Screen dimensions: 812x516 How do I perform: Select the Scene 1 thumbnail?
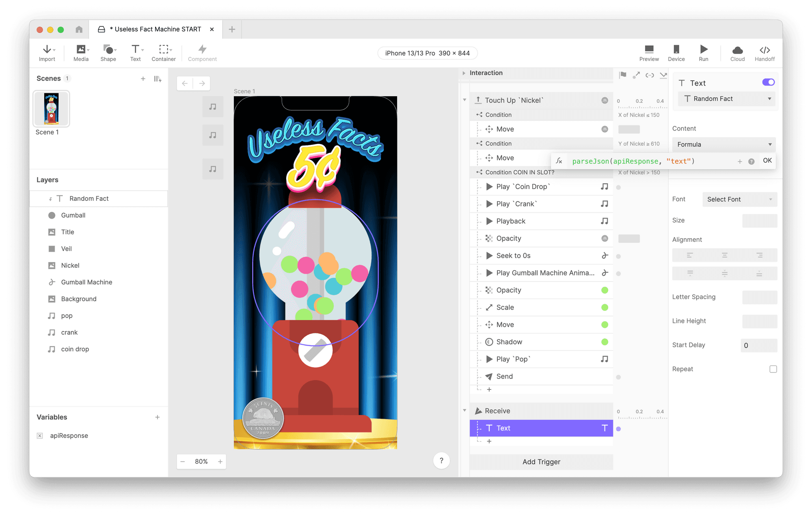coord(52,109)
